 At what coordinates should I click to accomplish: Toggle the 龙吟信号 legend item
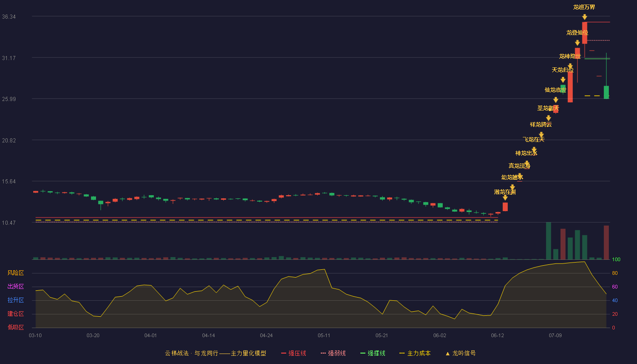tap(460, 353)
